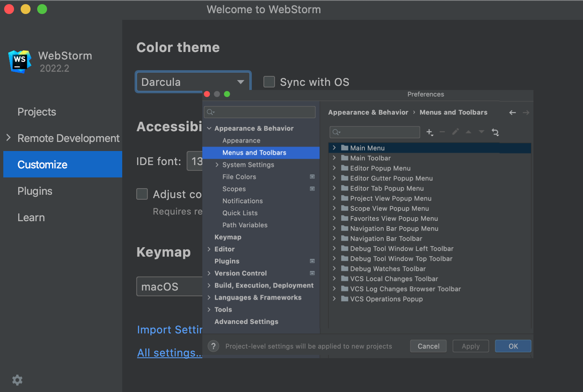Collapse the Appearance & Behavior section

(x=209, y=128)
